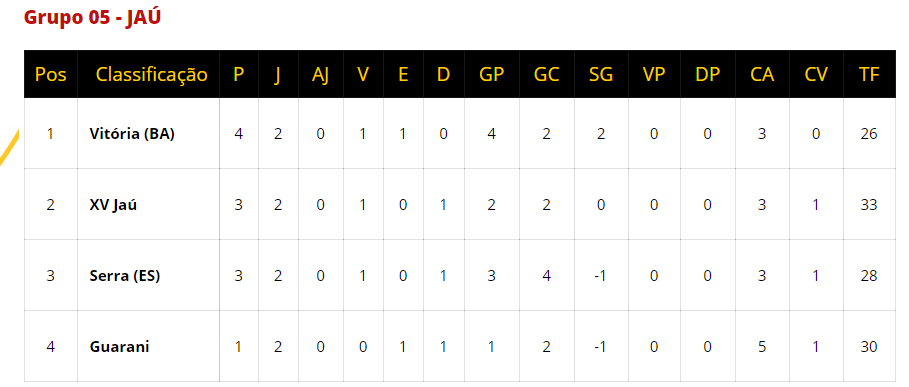Viewport: 909px width, 387px height.
Task: Select Guarani's CA value of 5
Action: 762,346
